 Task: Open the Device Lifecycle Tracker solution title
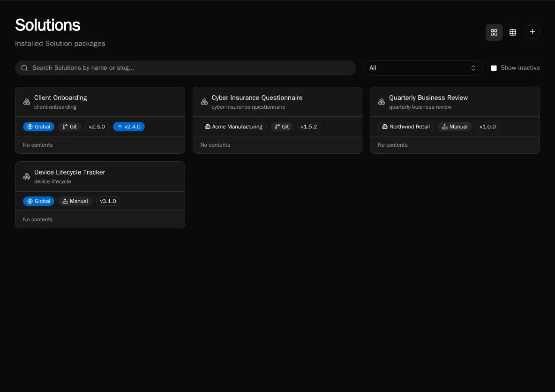[69, 172]
